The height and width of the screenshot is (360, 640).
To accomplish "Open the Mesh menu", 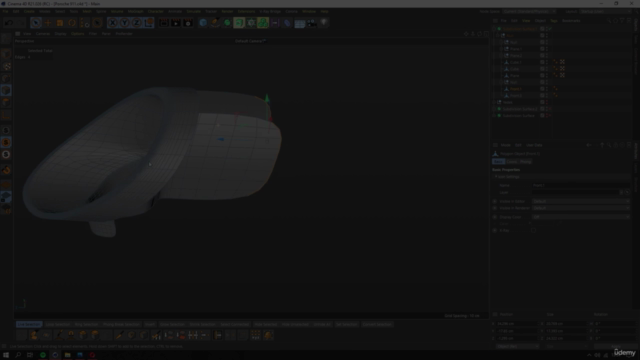I will click(x=87, y=11).
